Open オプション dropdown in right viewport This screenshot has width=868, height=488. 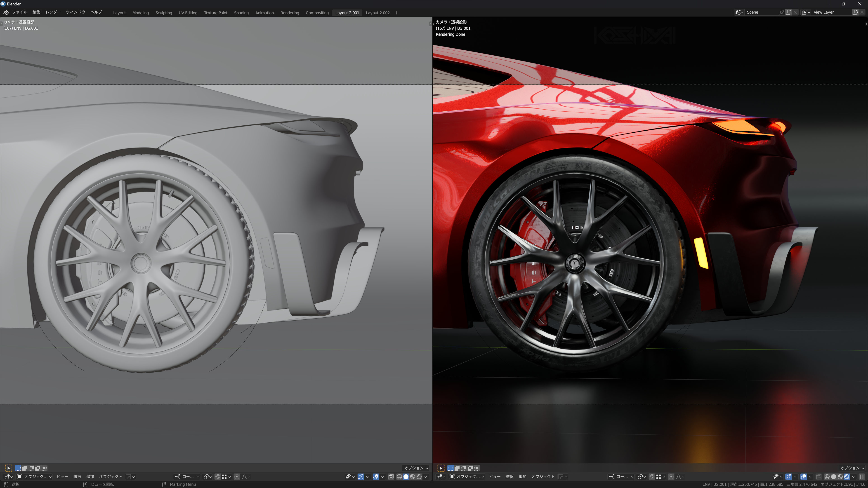[x=852, y=468]
